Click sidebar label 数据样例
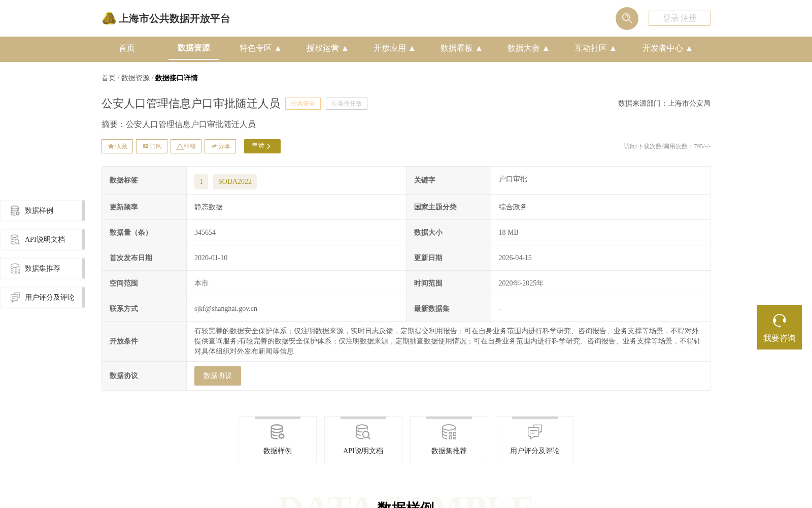This screenshot has width=812, height=508. click(x=39, y=210)
